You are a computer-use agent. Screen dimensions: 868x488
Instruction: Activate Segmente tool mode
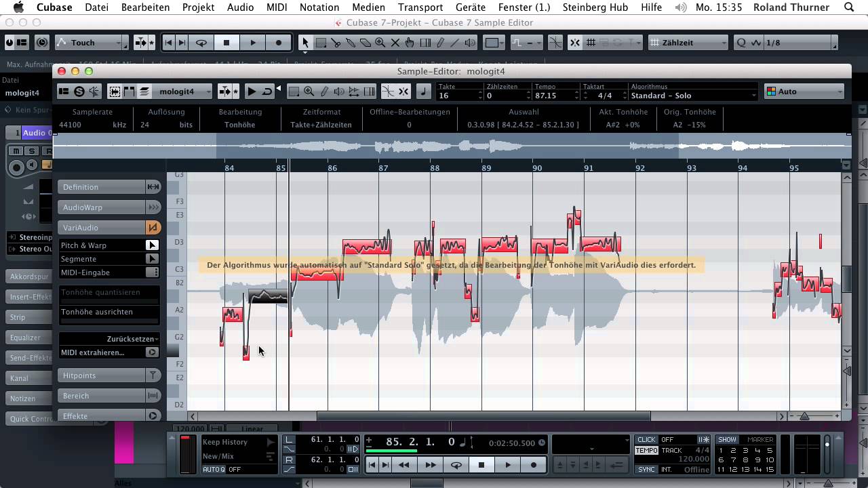(x=153, y=259)
